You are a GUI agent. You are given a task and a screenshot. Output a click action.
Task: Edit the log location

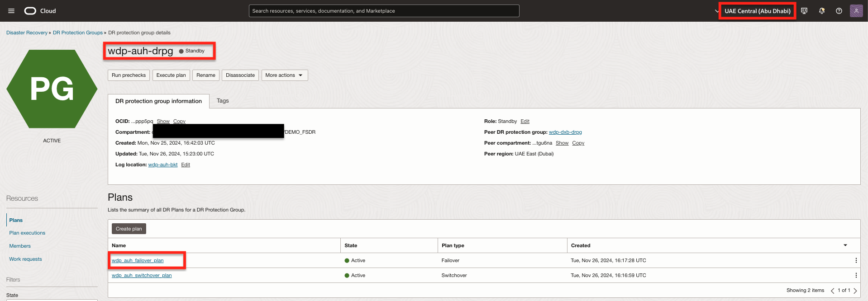click(186, 165)
